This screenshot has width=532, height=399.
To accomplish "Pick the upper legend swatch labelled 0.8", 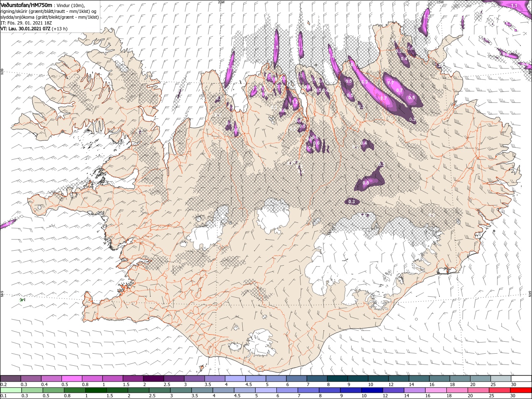I will click(92, 379).
